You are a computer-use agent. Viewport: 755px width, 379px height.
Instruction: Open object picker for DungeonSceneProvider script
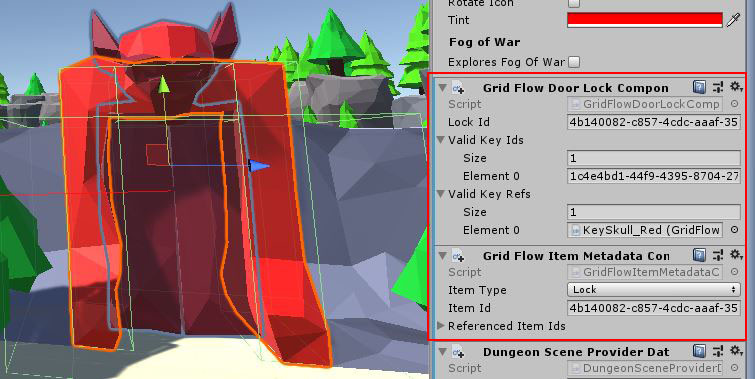pyautogui.click(x=734, y=368)
